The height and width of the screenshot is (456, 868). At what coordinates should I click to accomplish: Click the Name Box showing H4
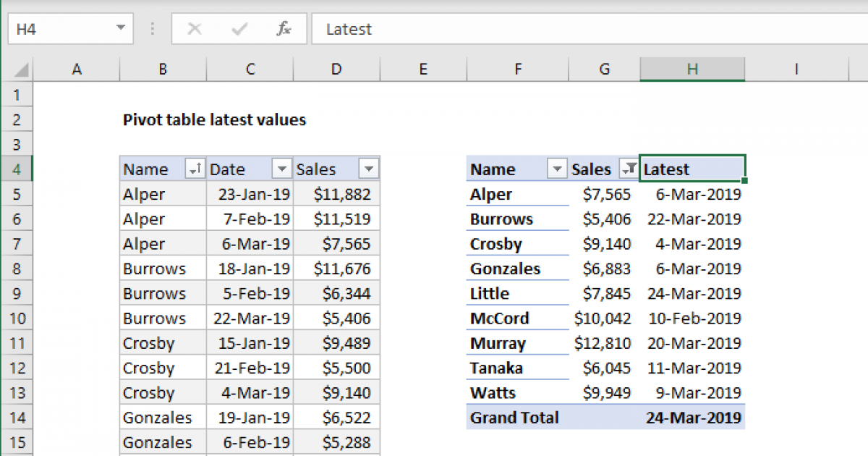point(58,29)
